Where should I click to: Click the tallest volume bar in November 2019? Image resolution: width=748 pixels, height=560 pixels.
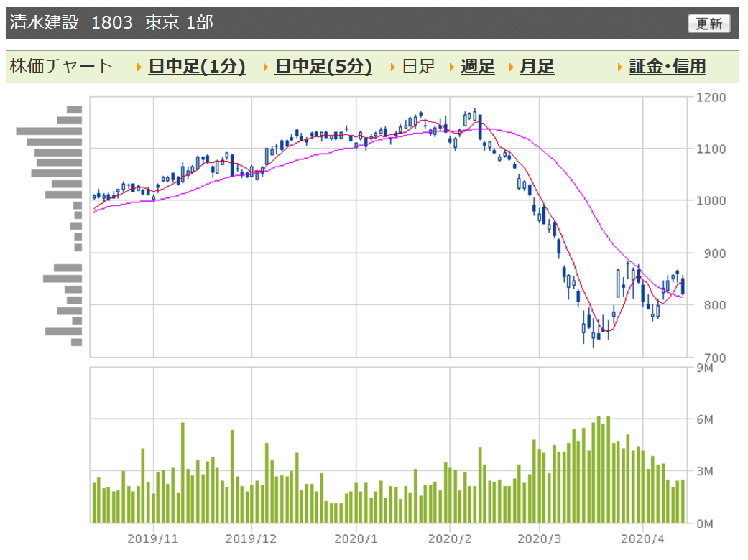(183, 473)
